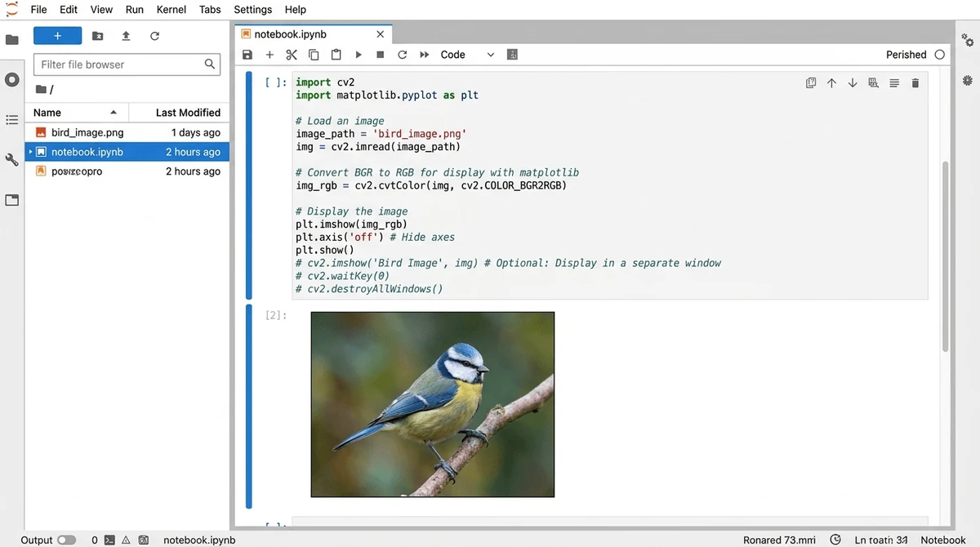Interrupt the kernel with the stop icon
Image resolution: width=980 pixels, height=547 pixels.
tap(380, 55)
